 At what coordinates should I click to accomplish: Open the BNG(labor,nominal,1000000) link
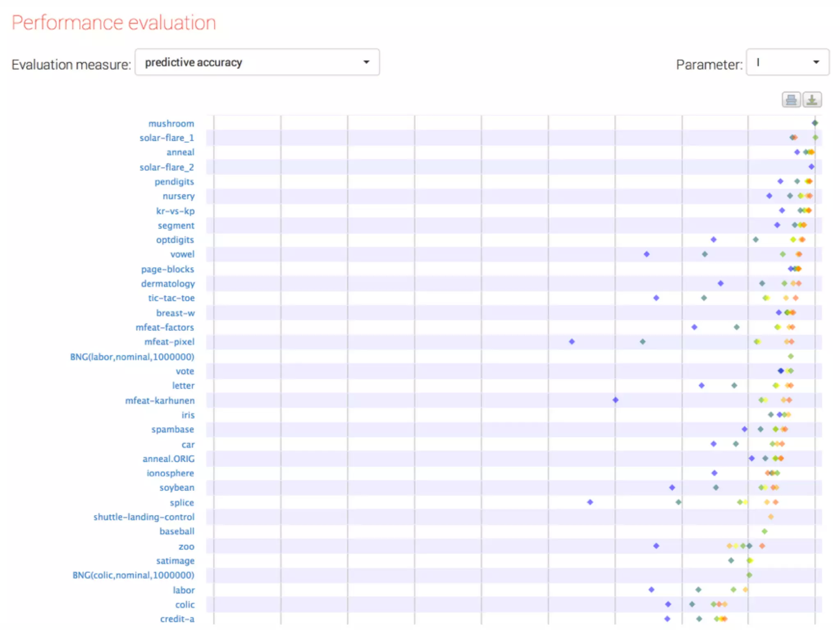132,357
